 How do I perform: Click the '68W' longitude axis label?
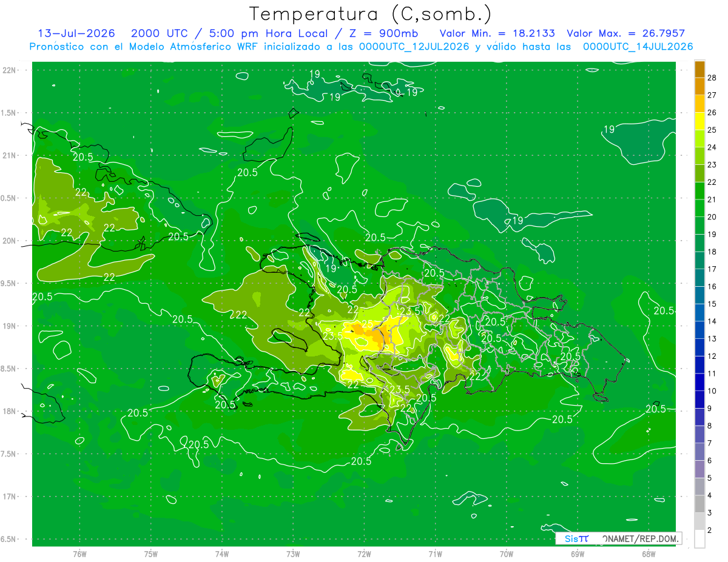point(648,554)
